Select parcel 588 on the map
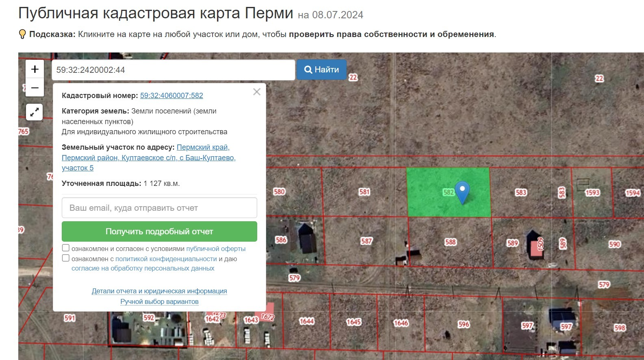 [x=450, y=242]
